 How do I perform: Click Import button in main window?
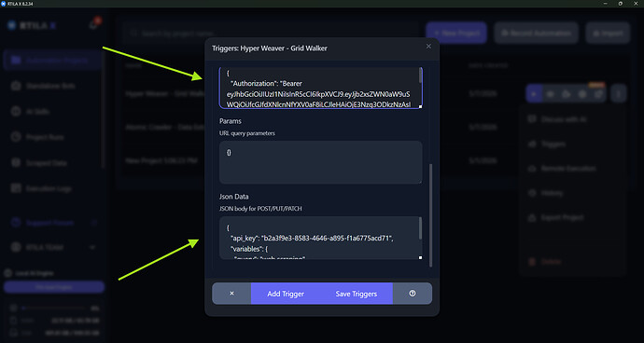pos(608,33)
